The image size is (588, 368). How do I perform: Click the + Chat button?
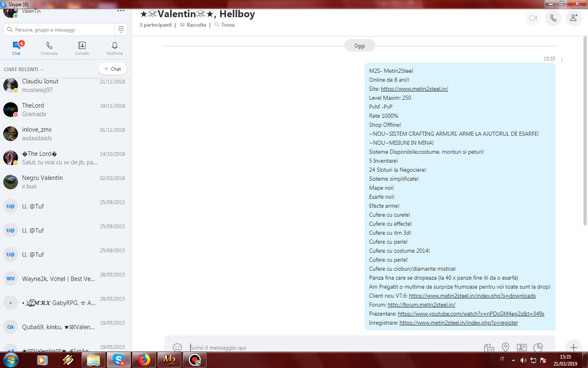pos(113,69)
